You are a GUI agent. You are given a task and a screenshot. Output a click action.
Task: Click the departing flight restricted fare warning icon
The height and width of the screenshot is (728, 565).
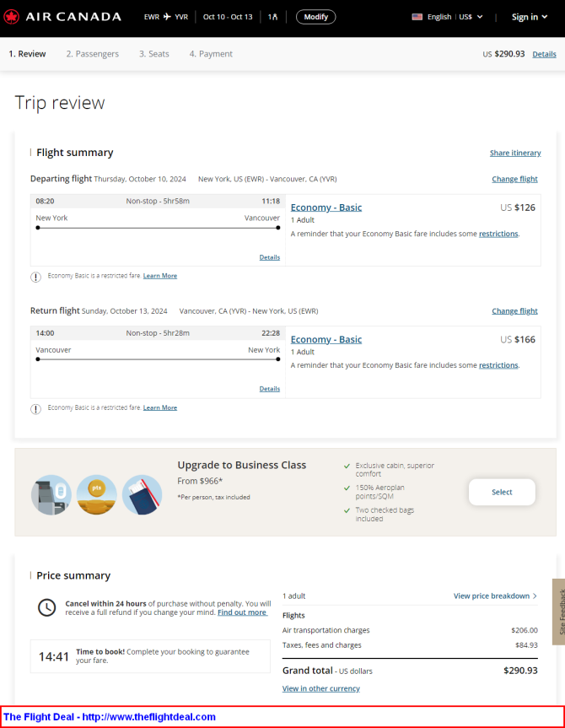(35, 277)
